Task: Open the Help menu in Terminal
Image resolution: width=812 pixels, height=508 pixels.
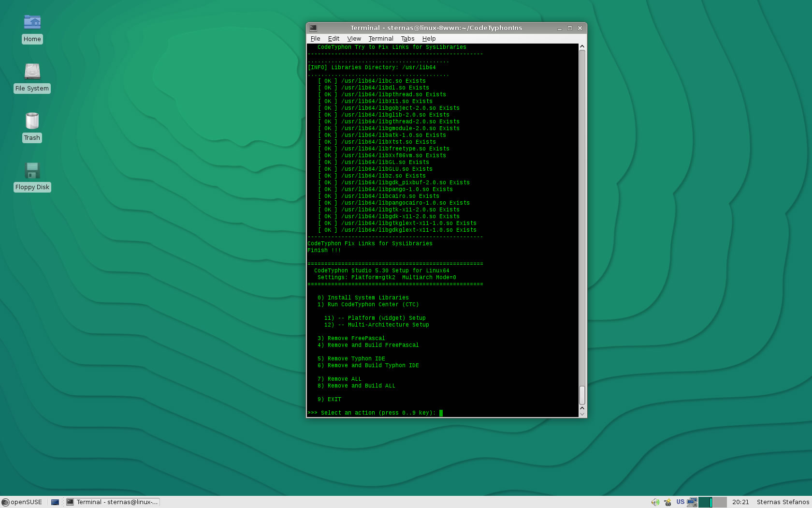Action: [x=429, y=39]
